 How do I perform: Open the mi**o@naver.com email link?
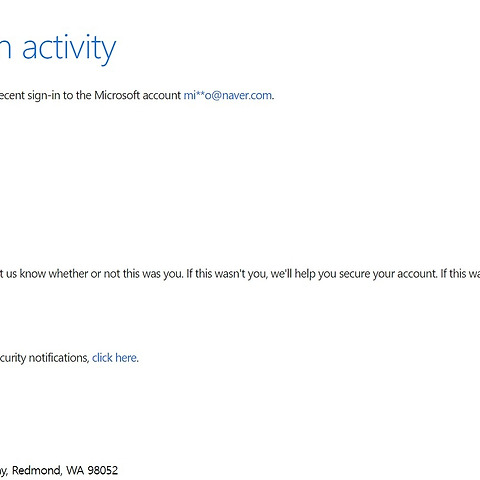[x=228, y=95]
